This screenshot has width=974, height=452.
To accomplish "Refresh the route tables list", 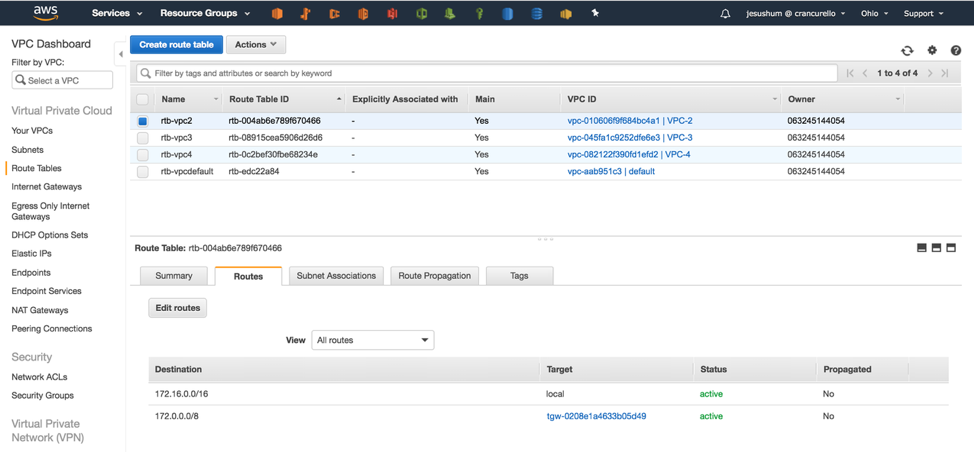I will pyautogui.click(x=907, y=51).
